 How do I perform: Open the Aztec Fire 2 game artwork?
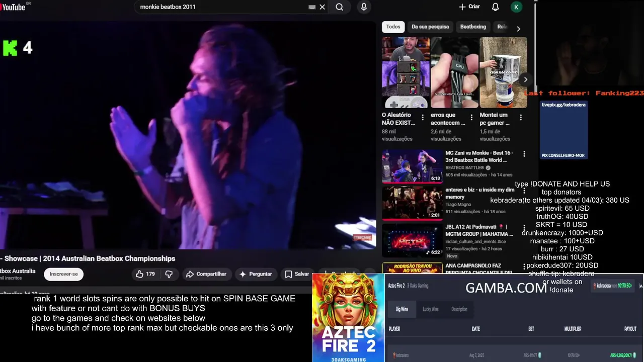click(348, 318)
